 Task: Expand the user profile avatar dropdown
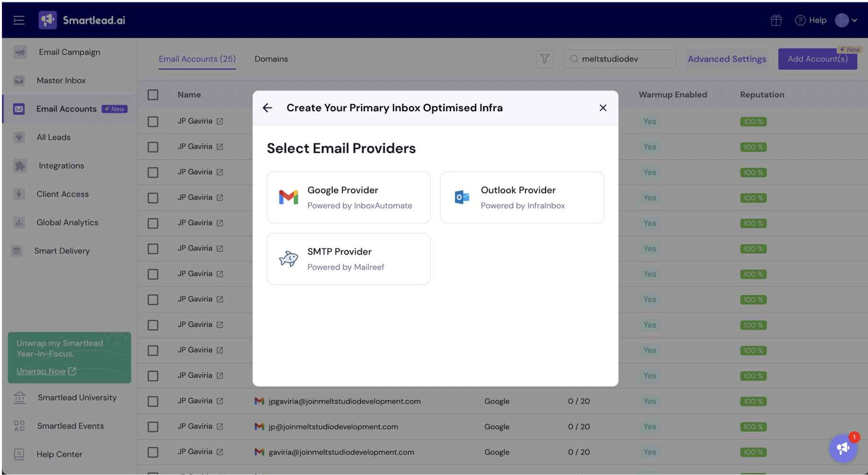[846, 20]
